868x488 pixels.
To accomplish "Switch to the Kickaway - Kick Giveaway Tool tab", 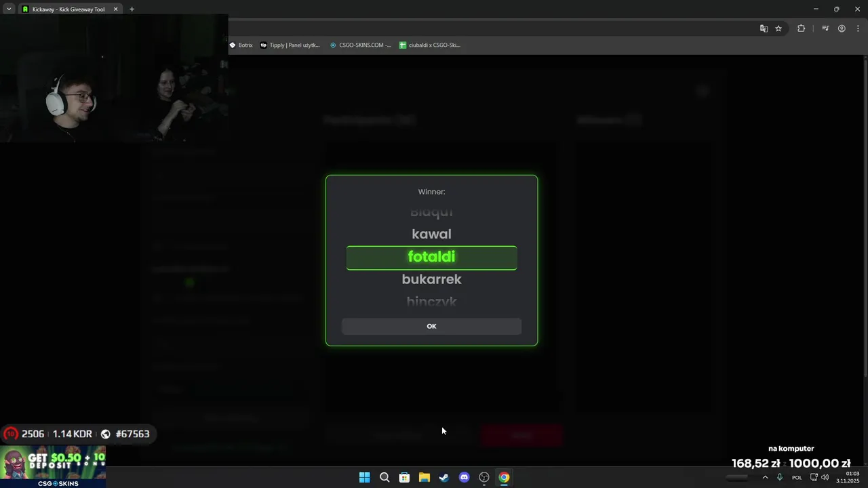I will point(68,9).
